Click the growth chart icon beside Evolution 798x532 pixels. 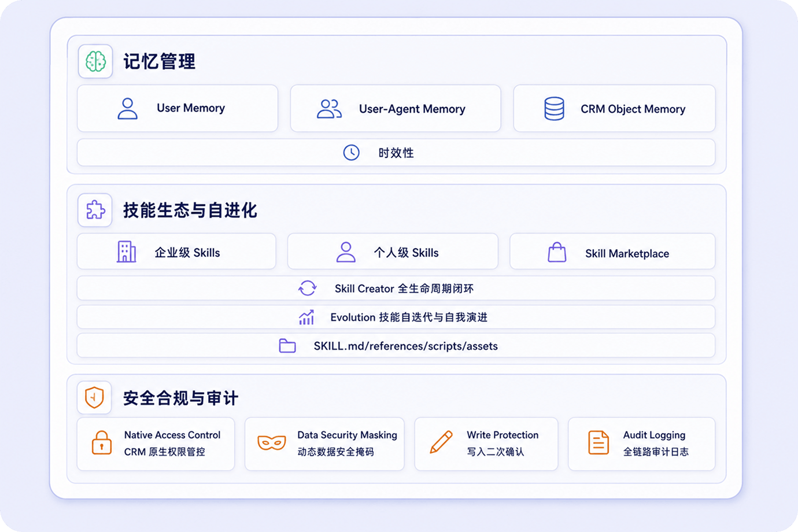[x=306, y=317]
